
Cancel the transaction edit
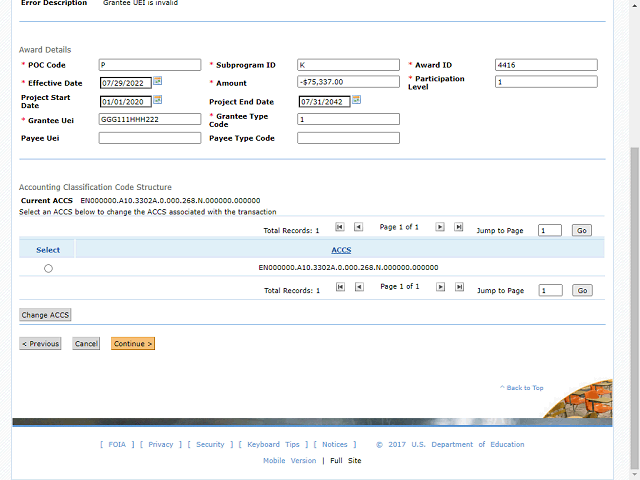pyautogui.click(x=86, y=344)
